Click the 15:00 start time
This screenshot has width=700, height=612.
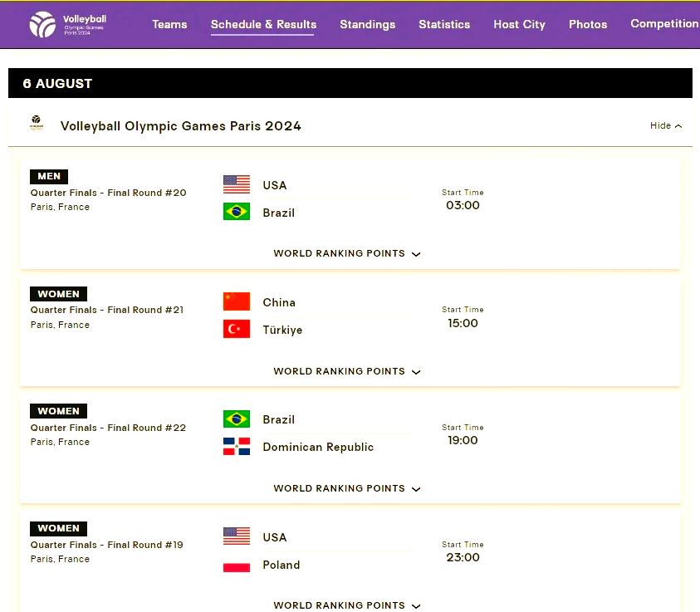[463, 323]
